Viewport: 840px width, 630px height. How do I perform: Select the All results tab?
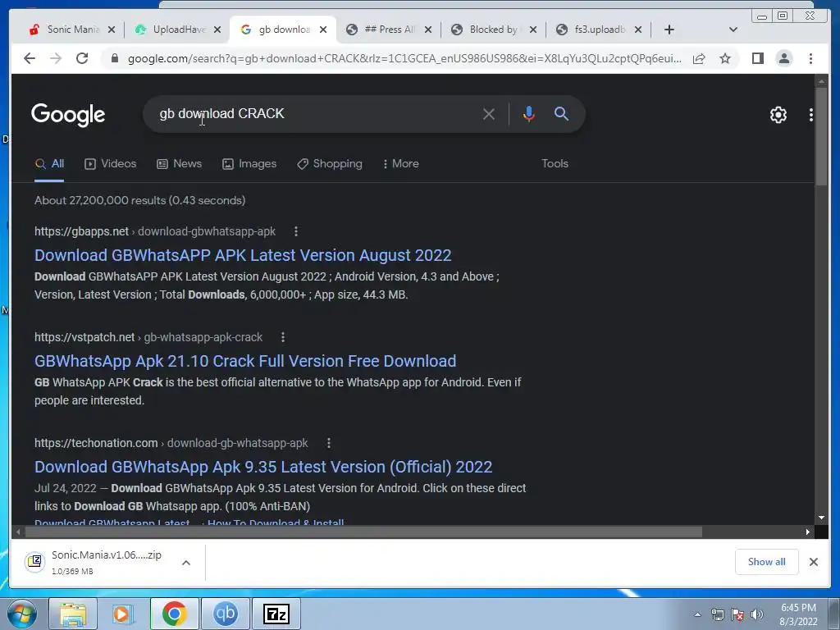pyautogui.click(x=49, y=164)
